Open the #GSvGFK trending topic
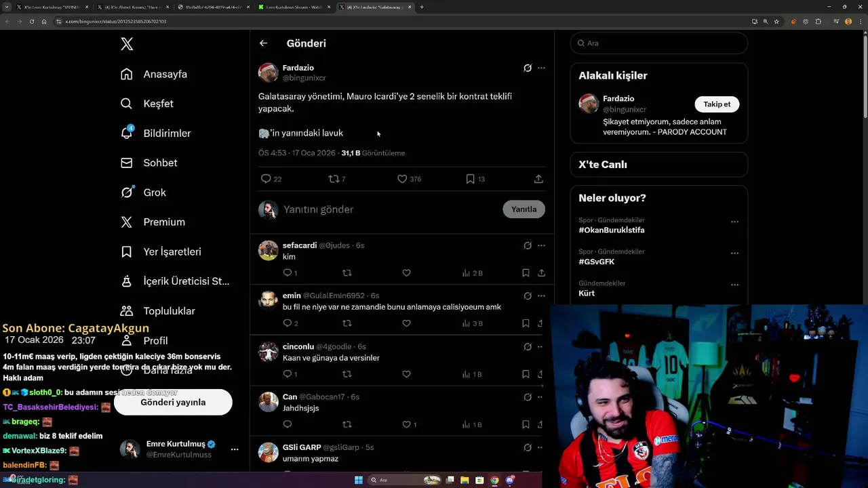 point(597,262)
